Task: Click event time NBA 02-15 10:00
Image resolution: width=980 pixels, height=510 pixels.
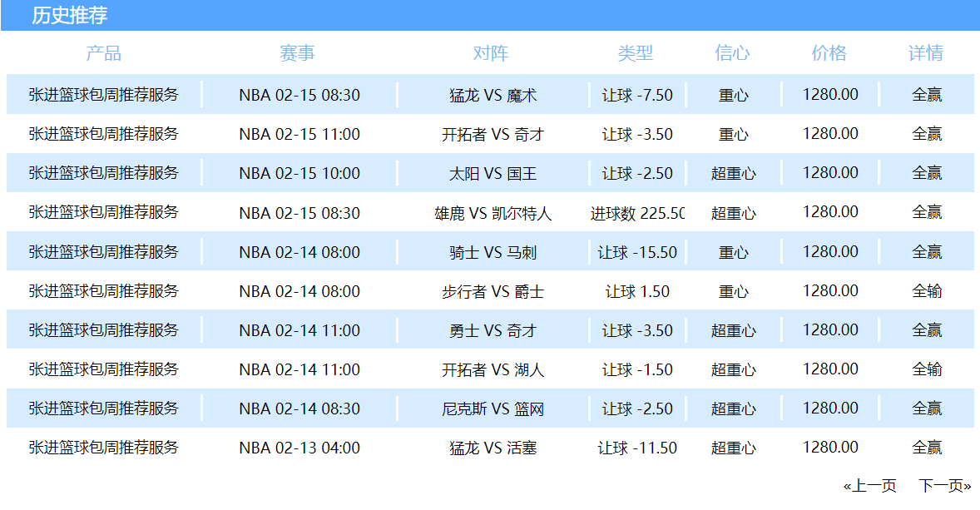Action: [299, 173]
